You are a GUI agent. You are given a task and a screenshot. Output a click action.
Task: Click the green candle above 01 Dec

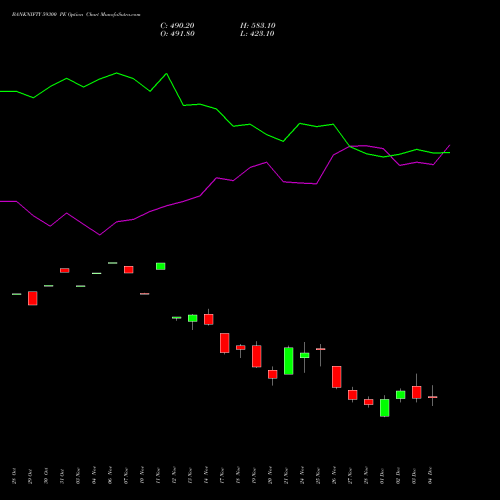coord(385,408)
